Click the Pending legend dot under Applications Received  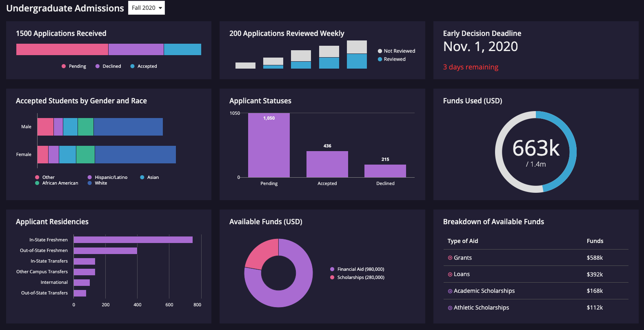64,66
